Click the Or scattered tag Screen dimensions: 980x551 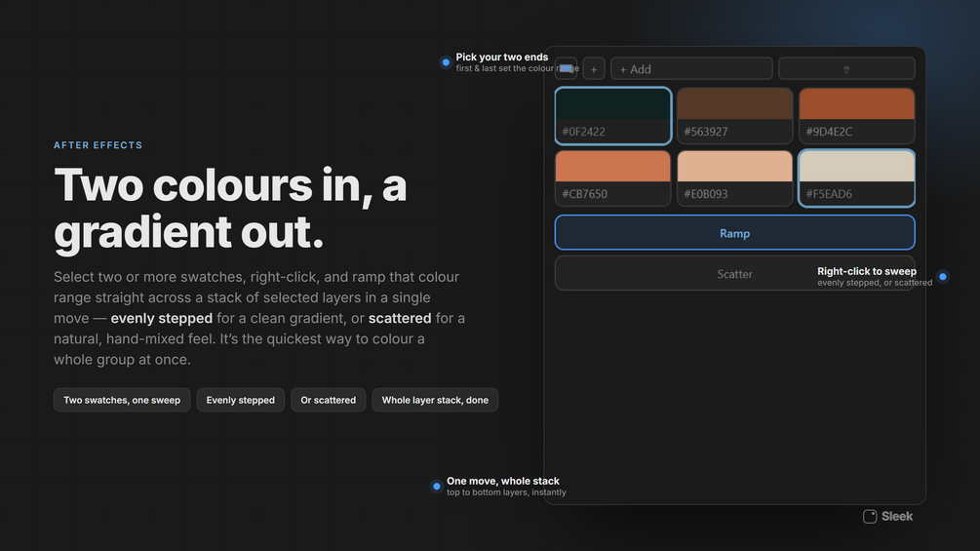[x=328, y=400]
